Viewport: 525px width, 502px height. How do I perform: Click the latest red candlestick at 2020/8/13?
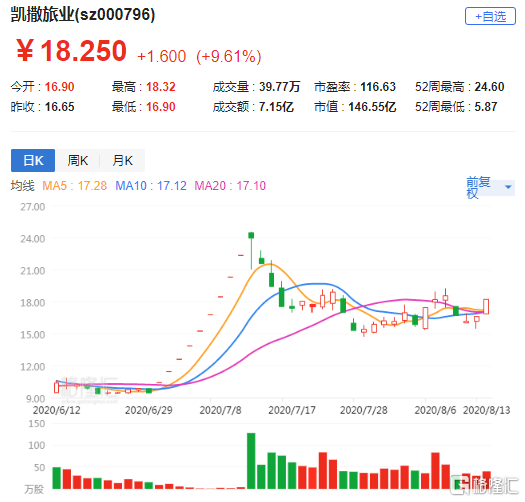click(486, 306)
